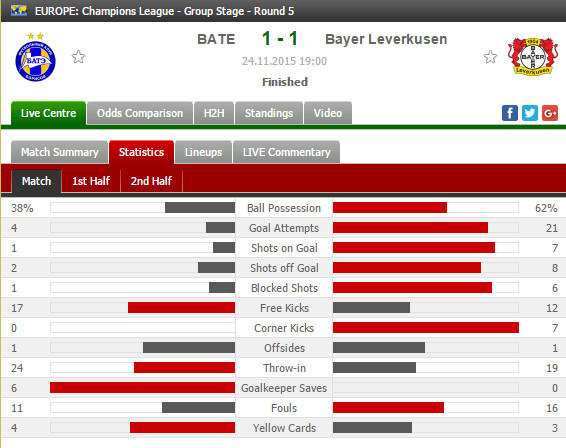Click the Bayer Leverkusen team name link
The height and width of the screenshot is (448, 566).
tap(386, 39)
